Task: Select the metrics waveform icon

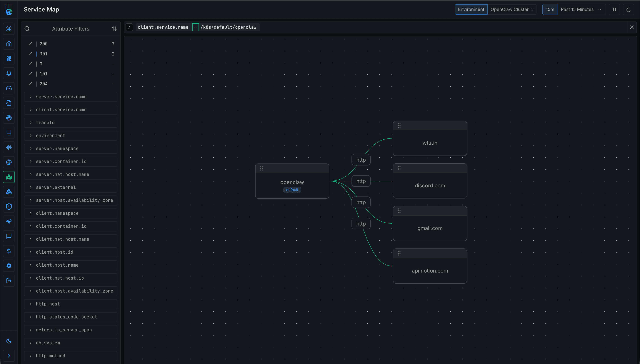Action: click(x=9, y=147)
